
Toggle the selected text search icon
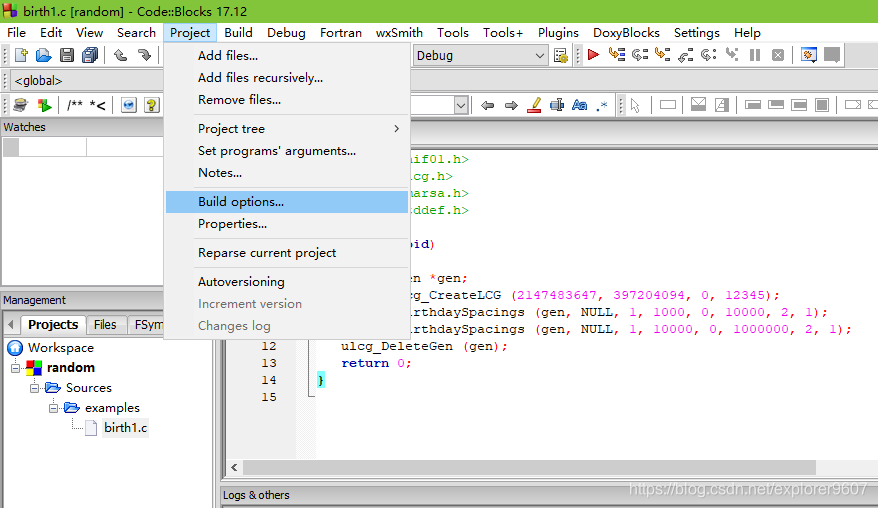557,105
